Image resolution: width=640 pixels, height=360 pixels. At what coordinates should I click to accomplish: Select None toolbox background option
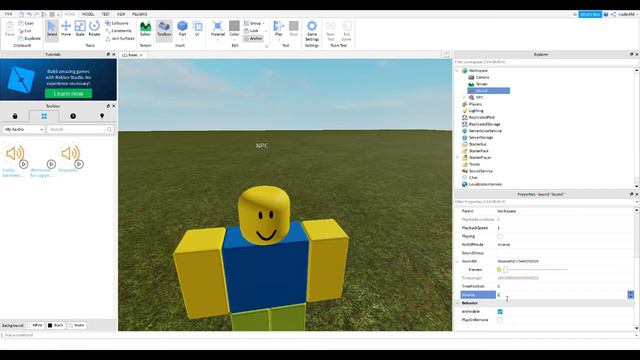tap(77, 325)
